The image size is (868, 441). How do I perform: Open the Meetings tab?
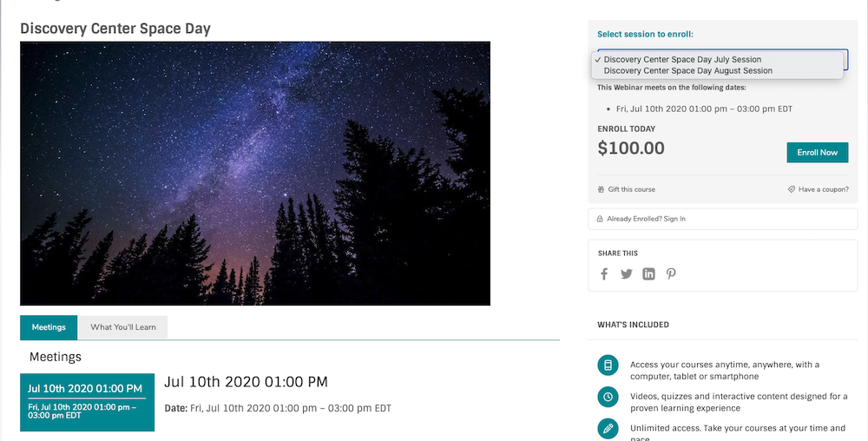click(x=49, y=327)
